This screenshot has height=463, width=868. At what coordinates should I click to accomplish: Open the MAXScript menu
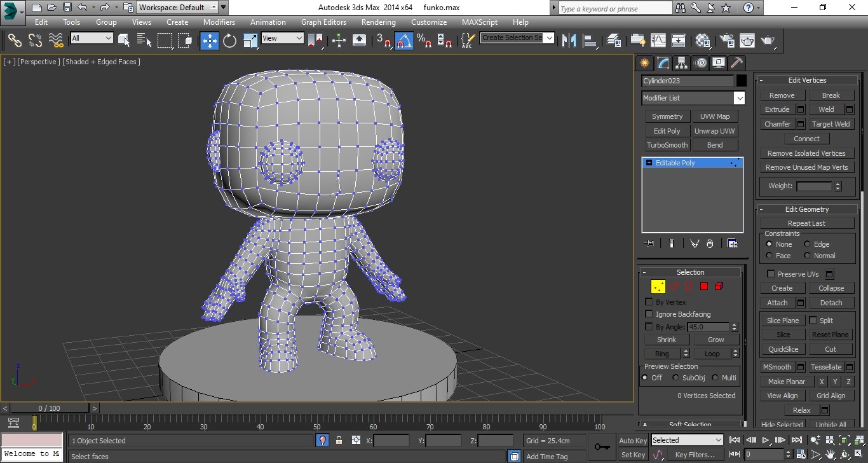coord(479,22)
